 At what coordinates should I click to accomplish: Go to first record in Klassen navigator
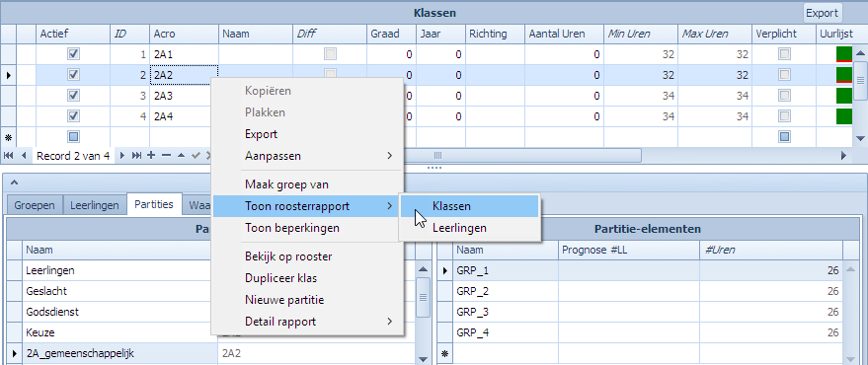tap(8, 156)
